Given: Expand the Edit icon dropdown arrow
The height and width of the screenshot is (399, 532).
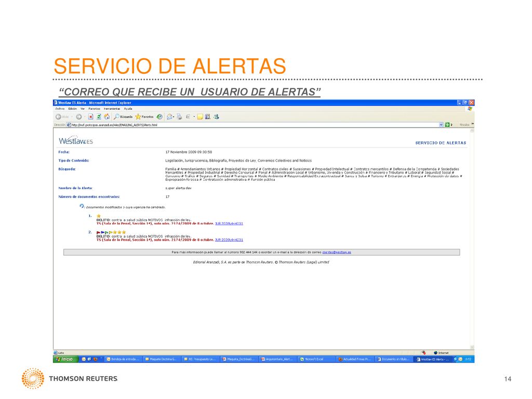Looking at the screenshot, I should (x=194, y=117).
